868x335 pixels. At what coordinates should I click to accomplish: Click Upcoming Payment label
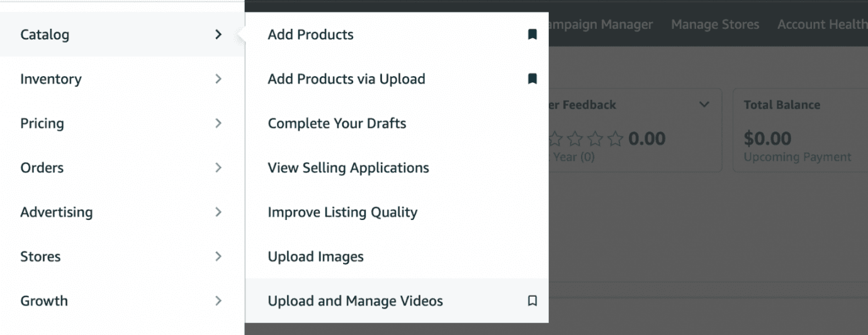point(797,157)
